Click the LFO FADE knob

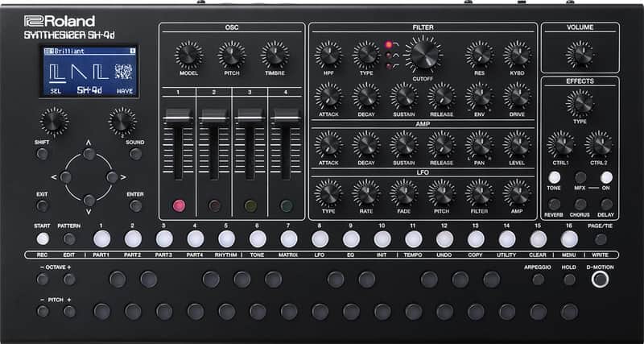click(404, 193)
